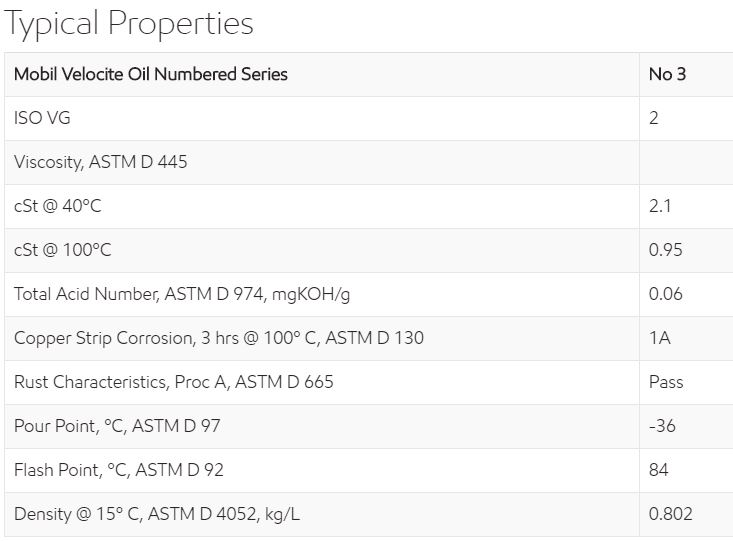Click the ISO VG value 2

pyautogui.click(x=654, y=118)
